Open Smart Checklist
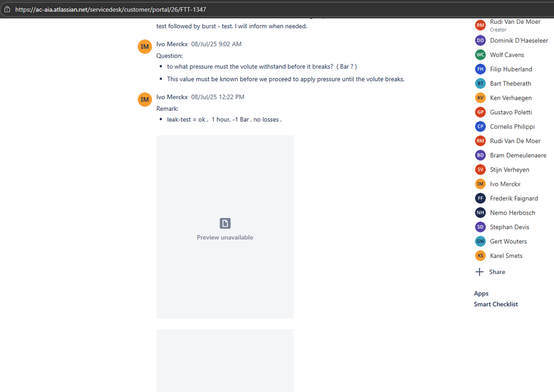Screen dimensions: 554x392 [495, 304]
